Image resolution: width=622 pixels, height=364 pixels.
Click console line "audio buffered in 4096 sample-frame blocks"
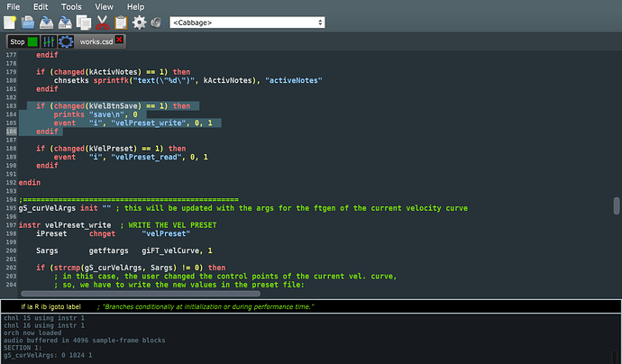[x=85, y=341]
